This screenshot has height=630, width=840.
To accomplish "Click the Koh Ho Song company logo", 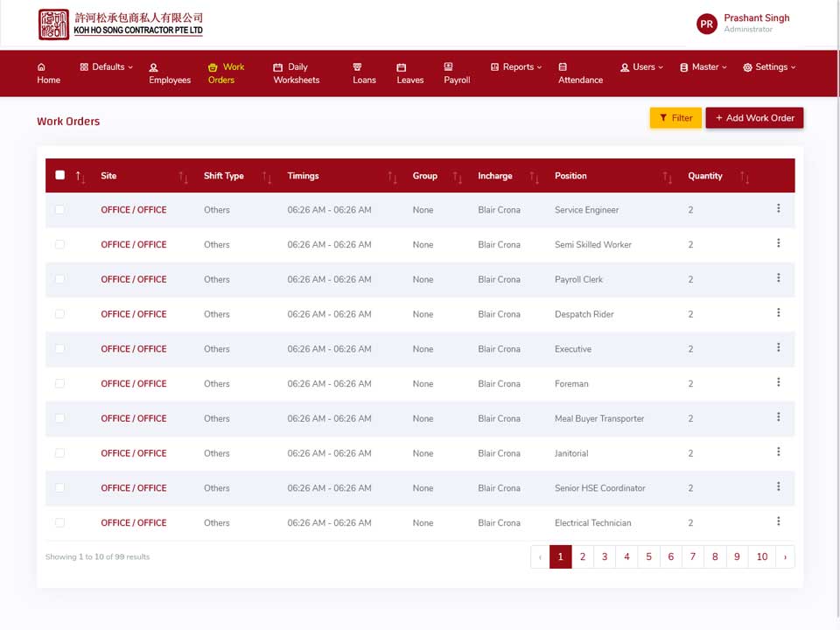I will 121,24.
